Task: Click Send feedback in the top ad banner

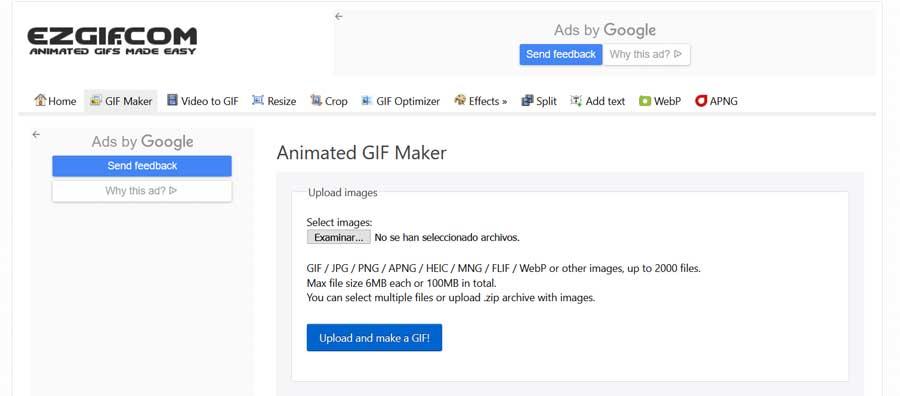Action: point(561,55)
